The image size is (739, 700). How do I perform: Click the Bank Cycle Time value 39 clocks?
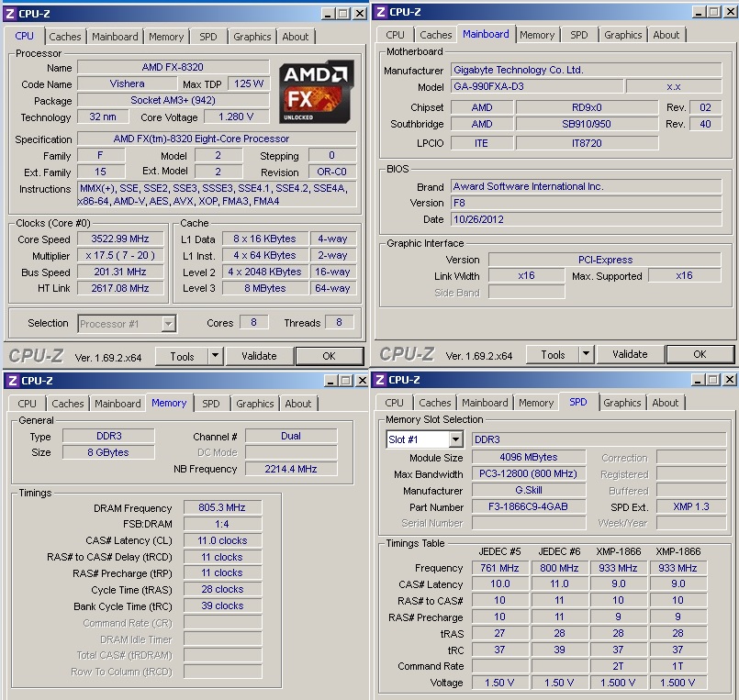[222, 606]
